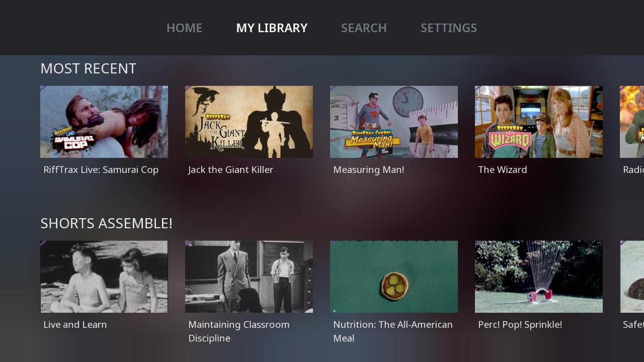Click the 'RiffTrax Live: Samurai Cop' title text

[x=101, y=170]
